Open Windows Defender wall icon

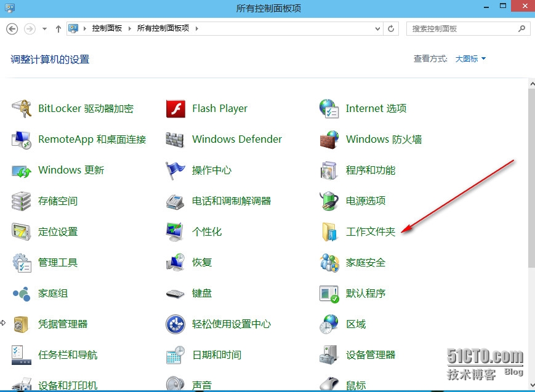click(x=175, y=140)
